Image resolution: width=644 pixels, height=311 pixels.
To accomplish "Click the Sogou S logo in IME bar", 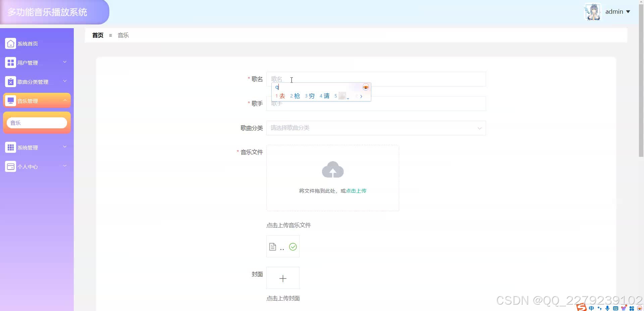I will 581,307.
